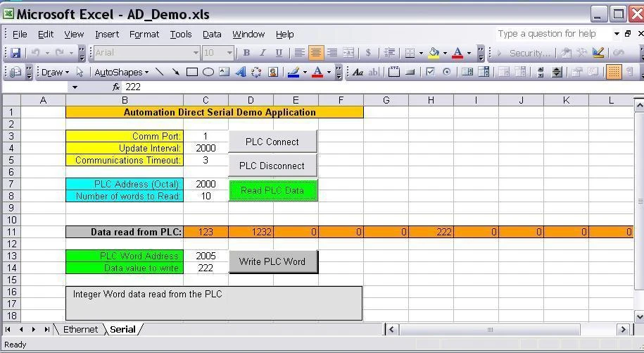Open the Format menu

click(144, 34)
